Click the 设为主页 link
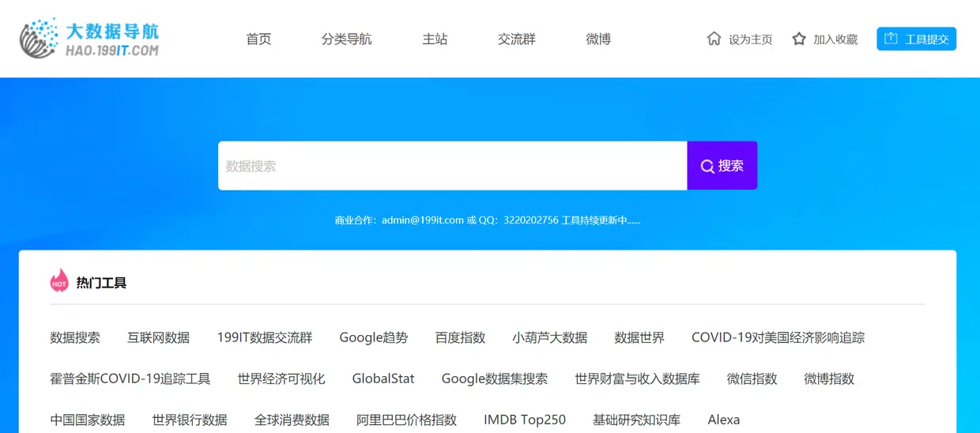 (x=751, y=40)
